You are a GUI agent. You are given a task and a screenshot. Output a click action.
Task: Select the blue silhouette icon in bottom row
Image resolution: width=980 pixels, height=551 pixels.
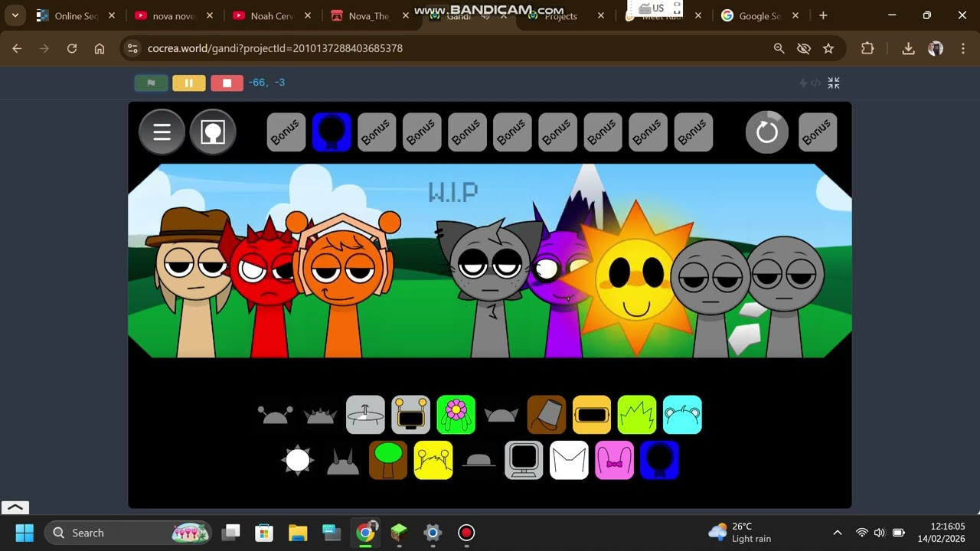(659, 460)
